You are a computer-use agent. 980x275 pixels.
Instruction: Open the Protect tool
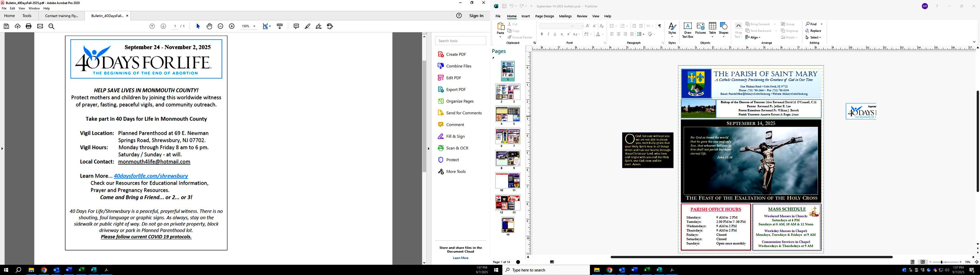[x=448, y=160]
